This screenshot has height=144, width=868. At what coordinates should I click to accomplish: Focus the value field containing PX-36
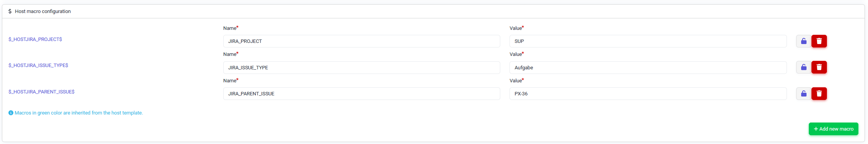(x=648, y=93)
